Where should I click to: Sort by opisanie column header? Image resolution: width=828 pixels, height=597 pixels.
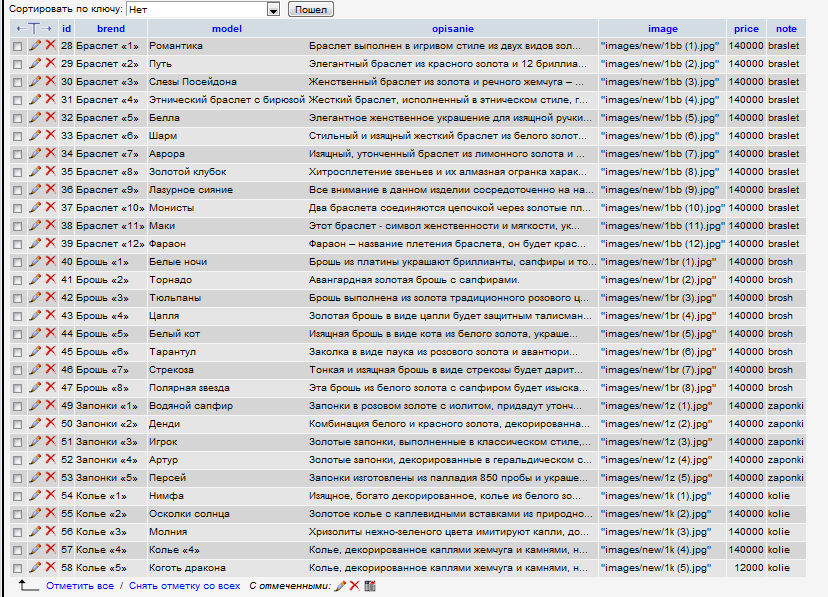point(453,29)
